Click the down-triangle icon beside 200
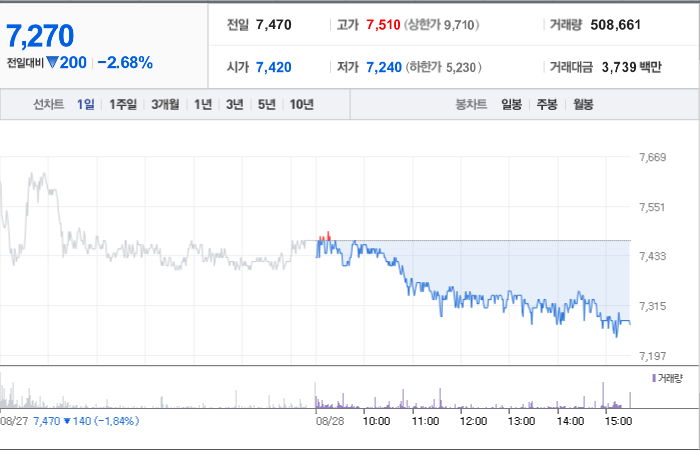Viewport: 700px width, 450px height. coord(52,63)
